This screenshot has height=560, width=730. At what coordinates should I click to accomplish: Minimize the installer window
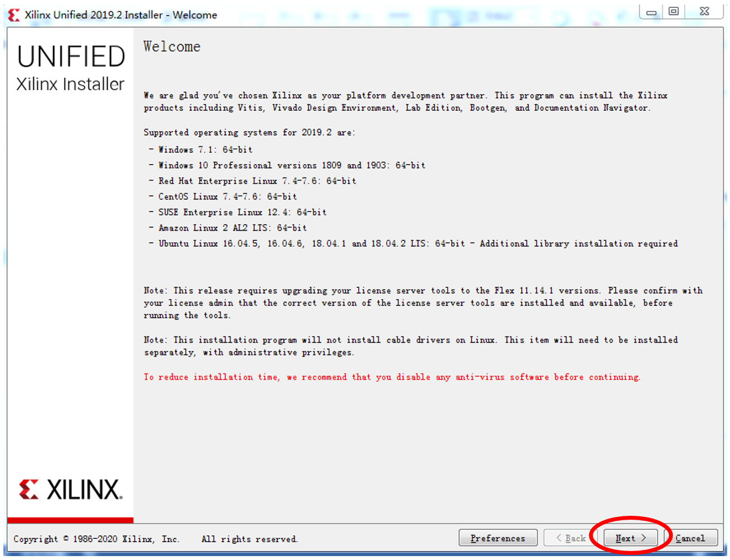[652, 12]
